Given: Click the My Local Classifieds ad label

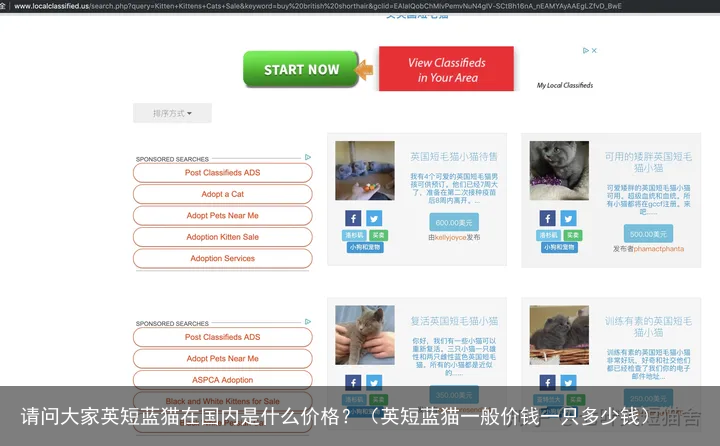Looking at the screenshot, I should [565, 85].
